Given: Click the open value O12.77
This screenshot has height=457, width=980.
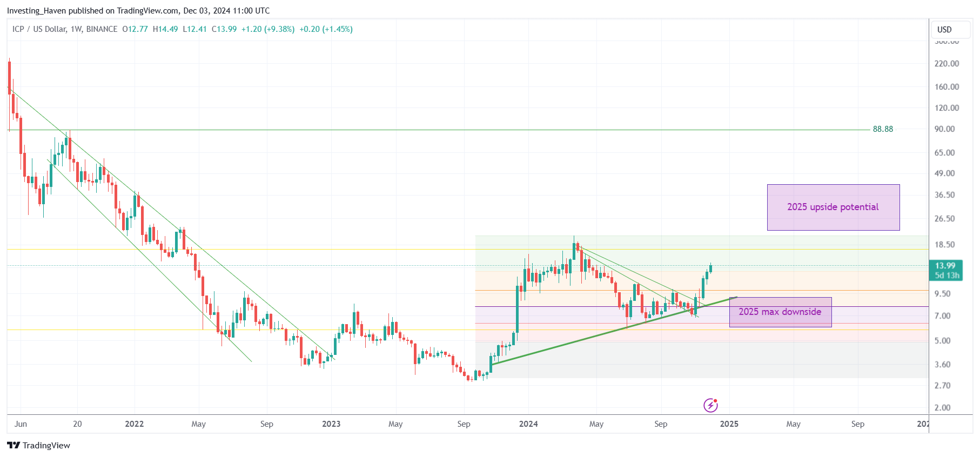Looking at the screenshot, I should point(135,29).
